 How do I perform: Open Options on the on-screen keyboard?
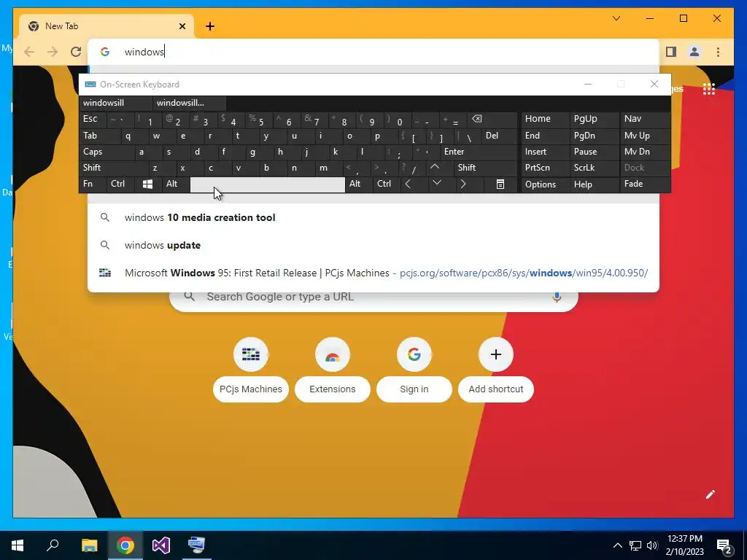coord(546,184)
